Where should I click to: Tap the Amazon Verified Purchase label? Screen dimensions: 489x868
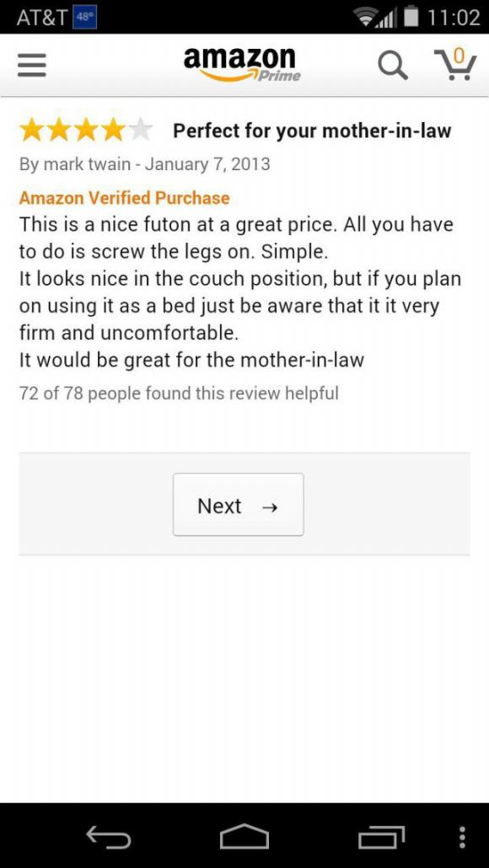[124, 198]
